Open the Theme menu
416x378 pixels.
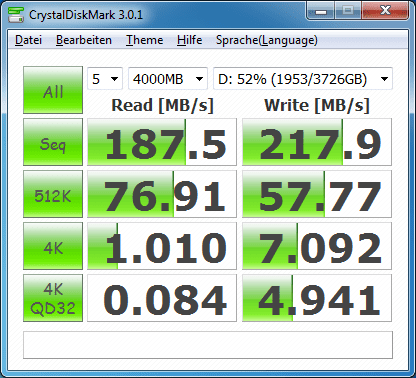tap(144, 40)
